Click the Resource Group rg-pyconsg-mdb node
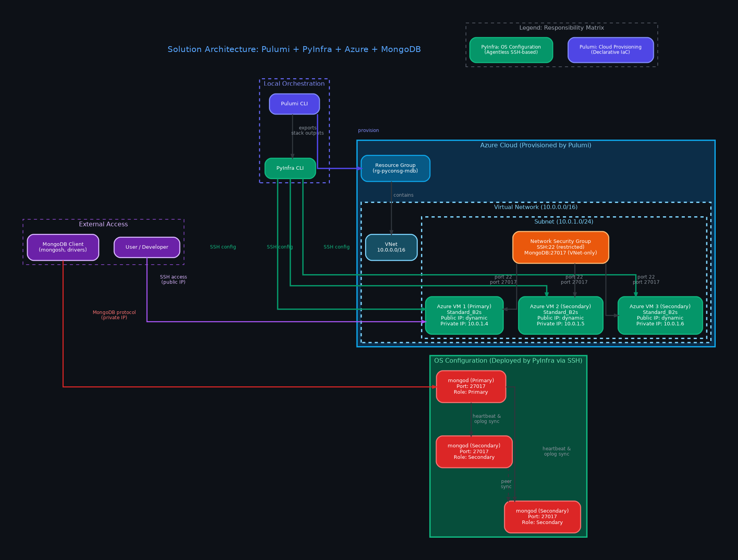The image size is (738, 560). click(395, 168)
